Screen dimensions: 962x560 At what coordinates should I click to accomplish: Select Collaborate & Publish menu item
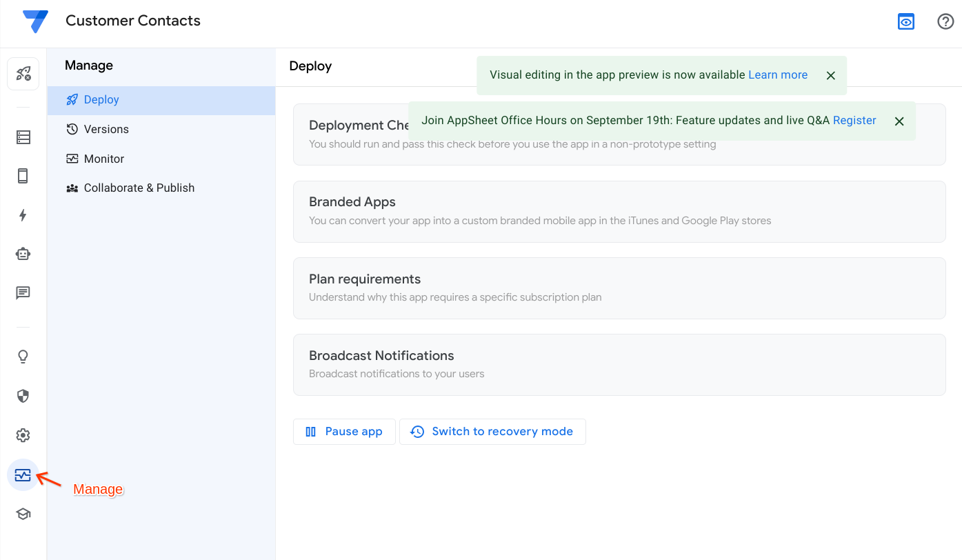(x=139, y=188)
